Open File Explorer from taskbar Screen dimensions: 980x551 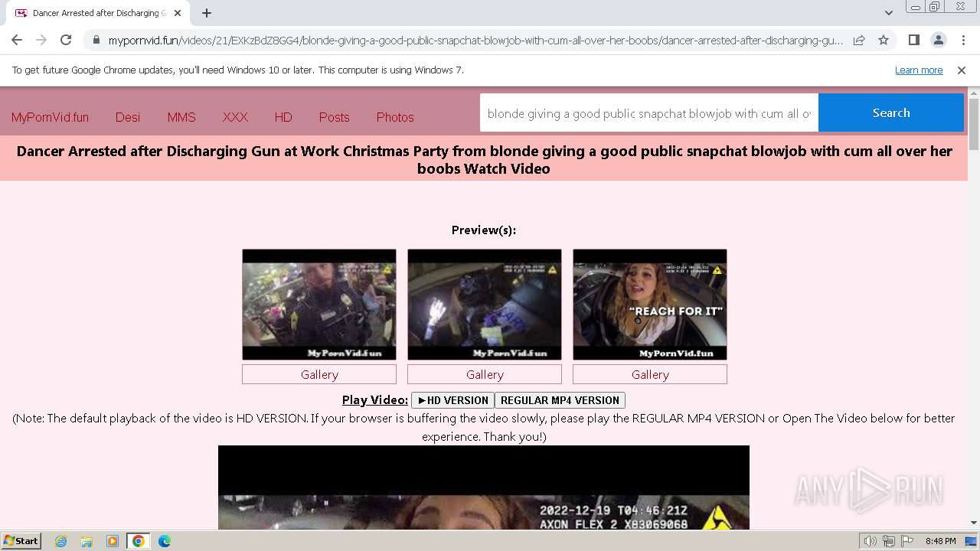coord(87,541)
